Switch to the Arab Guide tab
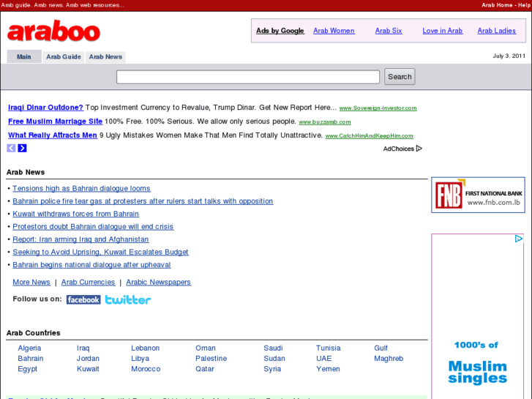532x399 pixels. 64,56
